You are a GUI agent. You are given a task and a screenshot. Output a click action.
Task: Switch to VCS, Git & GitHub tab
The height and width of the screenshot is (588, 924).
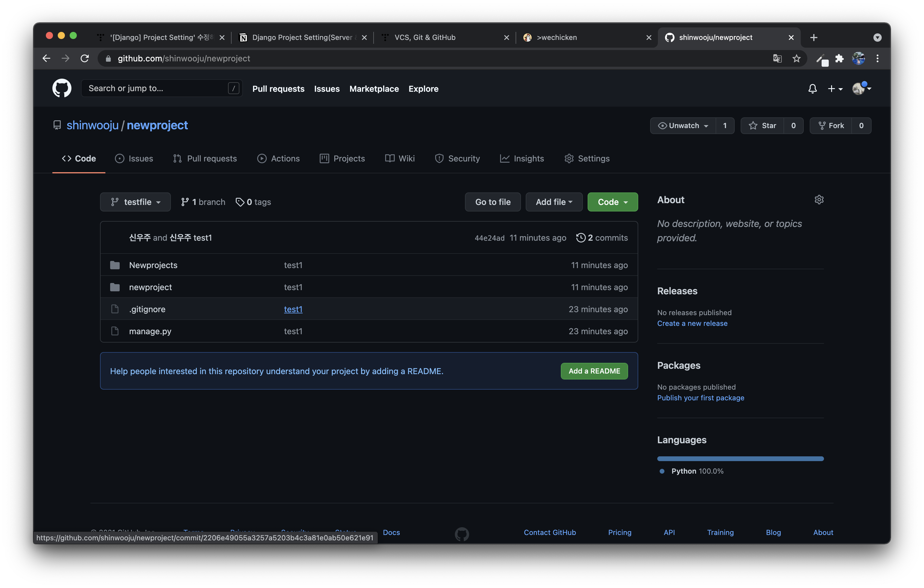pos(445,37)
